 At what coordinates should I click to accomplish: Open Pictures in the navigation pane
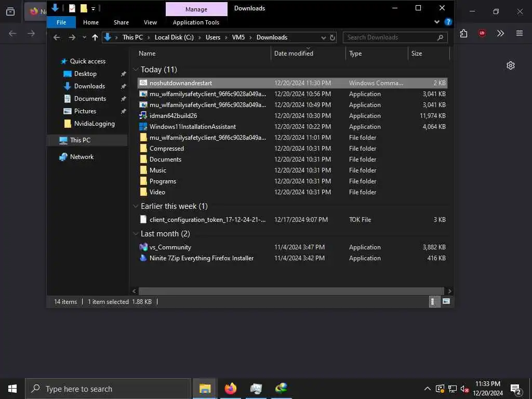tap(85, 111)
